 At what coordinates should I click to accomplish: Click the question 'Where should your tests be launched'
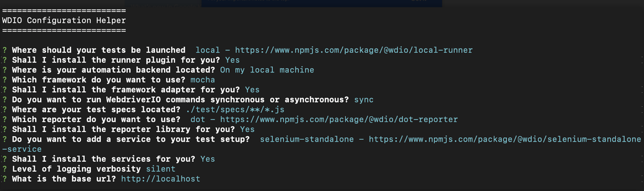click(x=99, y=50)
